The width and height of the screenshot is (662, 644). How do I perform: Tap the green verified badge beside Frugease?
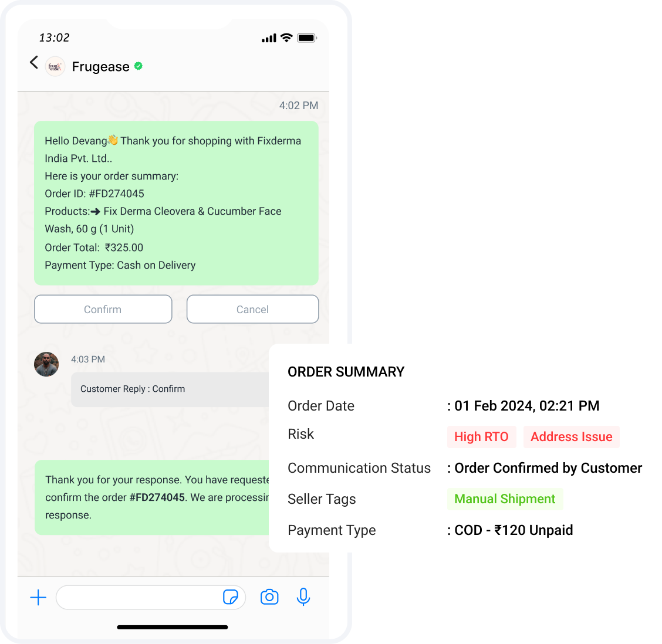[139, 66]
